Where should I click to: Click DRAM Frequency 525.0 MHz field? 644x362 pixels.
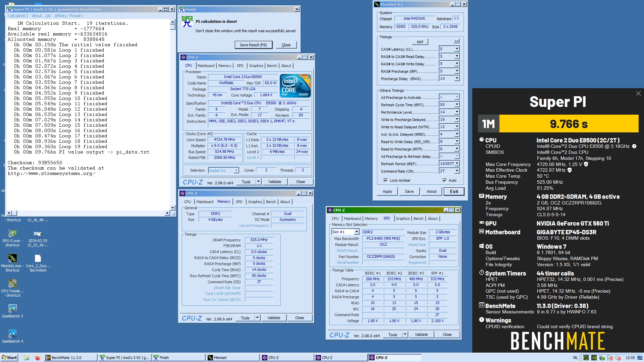pyautogui.click(x=259, y=240)
